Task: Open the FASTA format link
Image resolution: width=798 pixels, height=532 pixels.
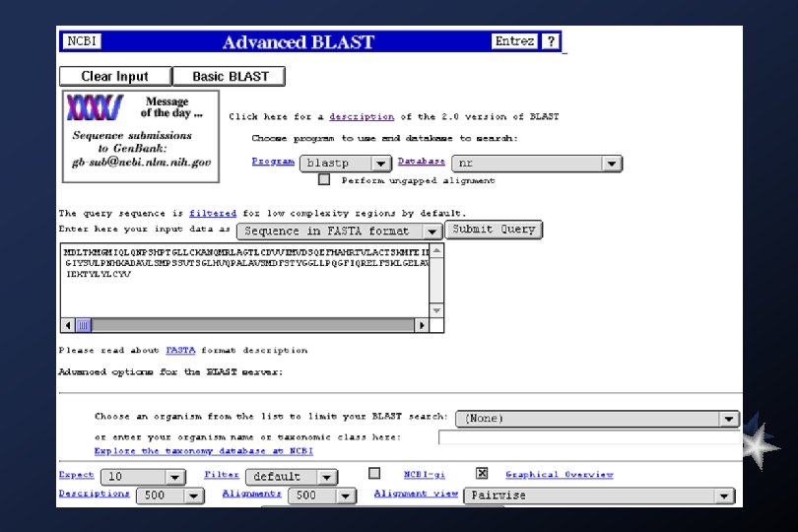Action: 180,351
